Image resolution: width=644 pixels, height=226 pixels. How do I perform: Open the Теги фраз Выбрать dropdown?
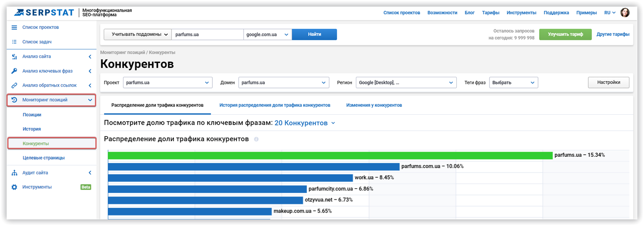coord(514,82)
